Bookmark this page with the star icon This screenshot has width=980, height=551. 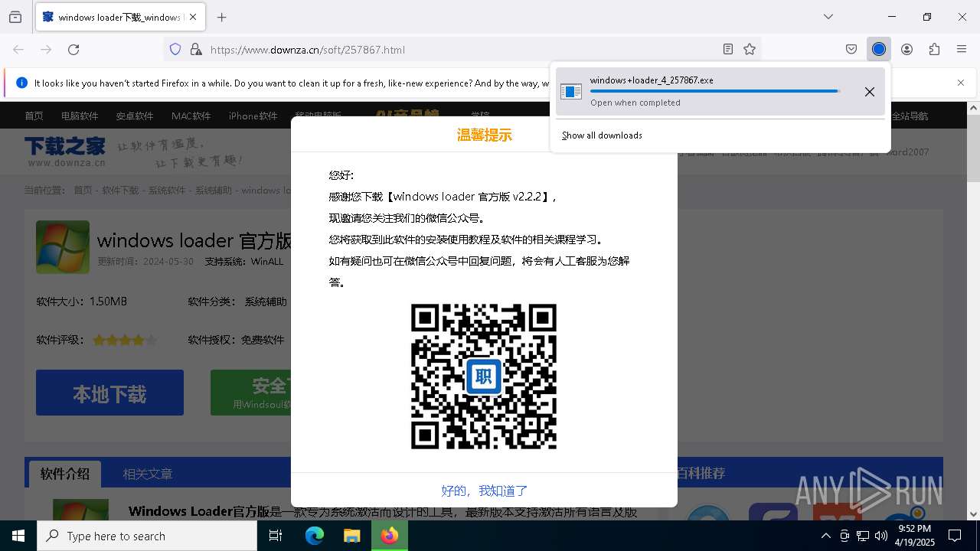click(x=750, y=49)
